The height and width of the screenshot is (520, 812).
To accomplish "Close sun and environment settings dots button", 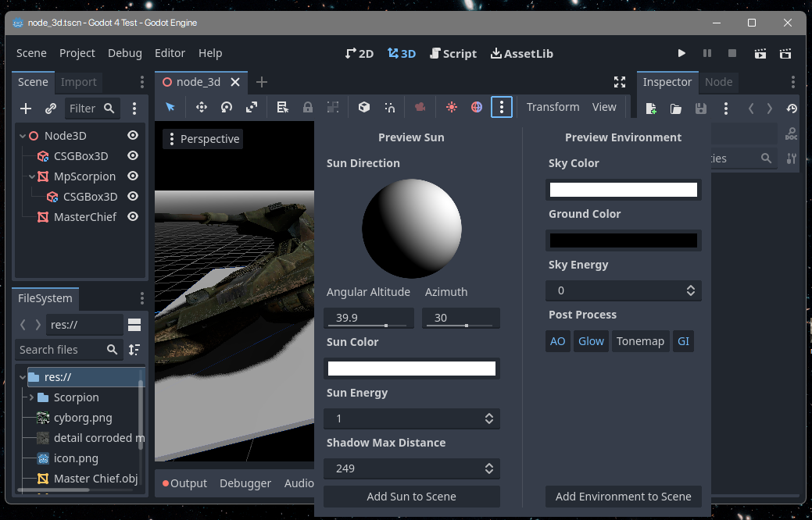I will 501,107.
